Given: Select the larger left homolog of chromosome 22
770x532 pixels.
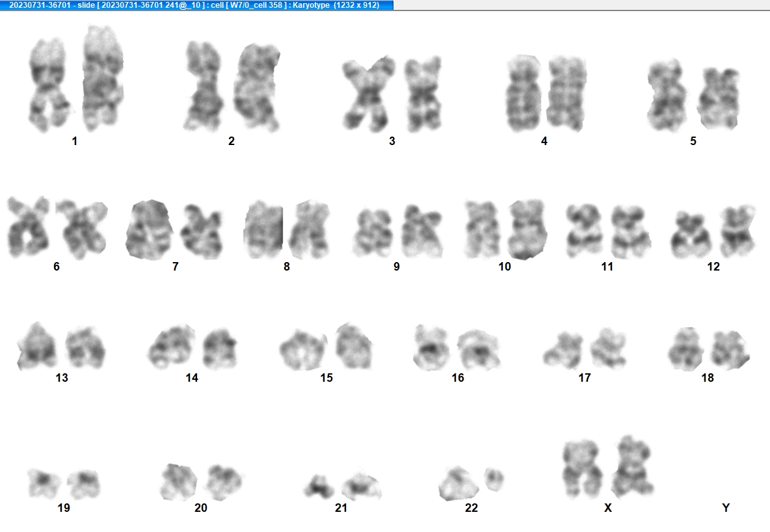Looking at the screenshot, I should tap(458, 483).
